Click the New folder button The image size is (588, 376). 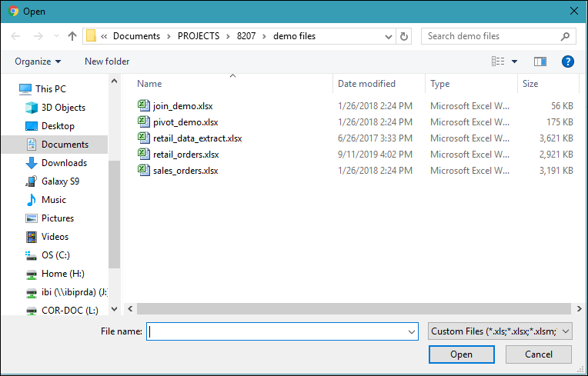107,62
